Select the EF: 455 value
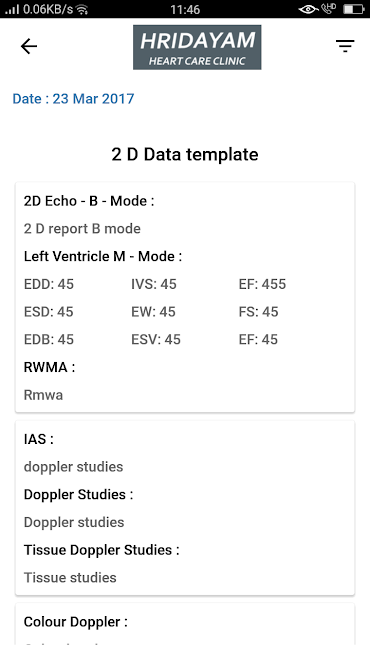 pos(262,284)
